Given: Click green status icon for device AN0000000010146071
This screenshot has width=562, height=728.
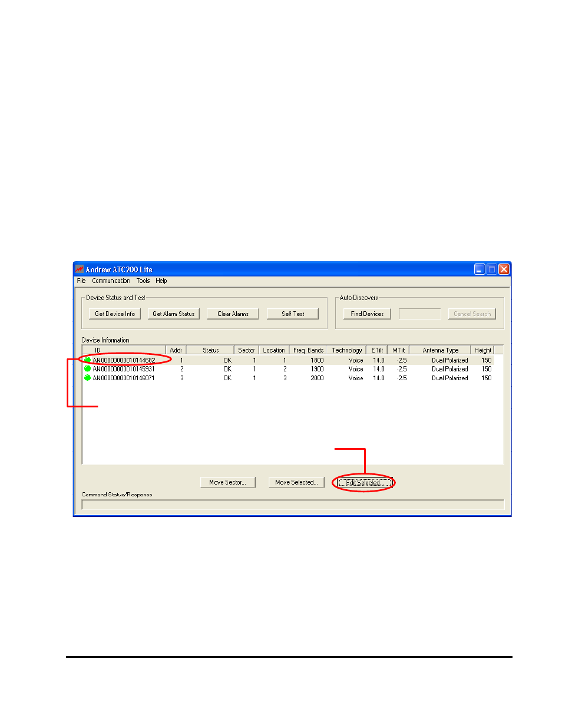Looking at the screenshot, I should [x=87, y=378].
